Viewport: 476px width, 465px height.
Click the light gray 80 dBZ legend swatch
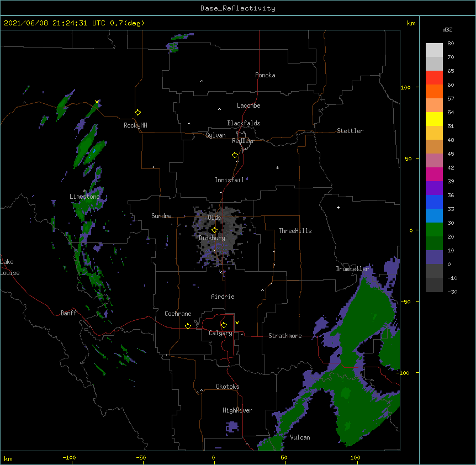coord(434,50)
